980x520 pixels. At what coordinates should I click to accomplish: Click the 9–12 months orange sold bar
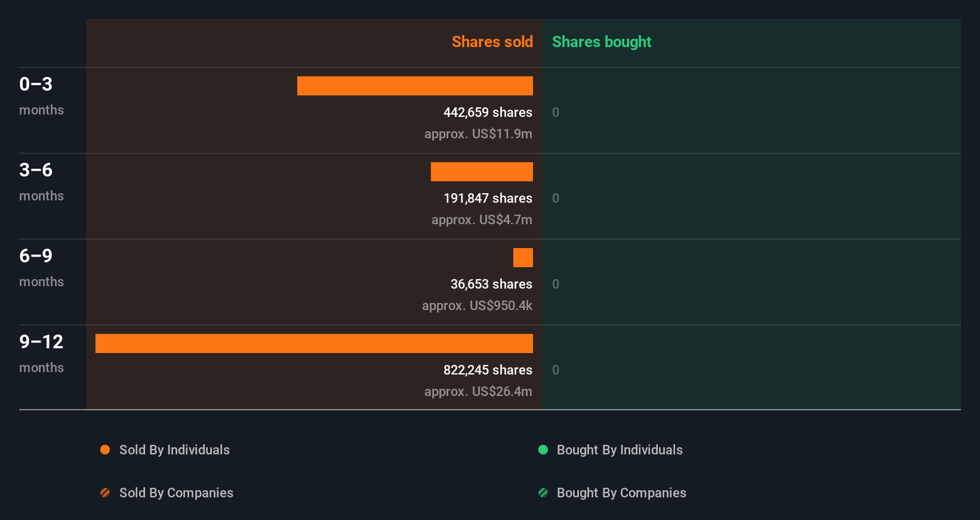click(314, 343)
